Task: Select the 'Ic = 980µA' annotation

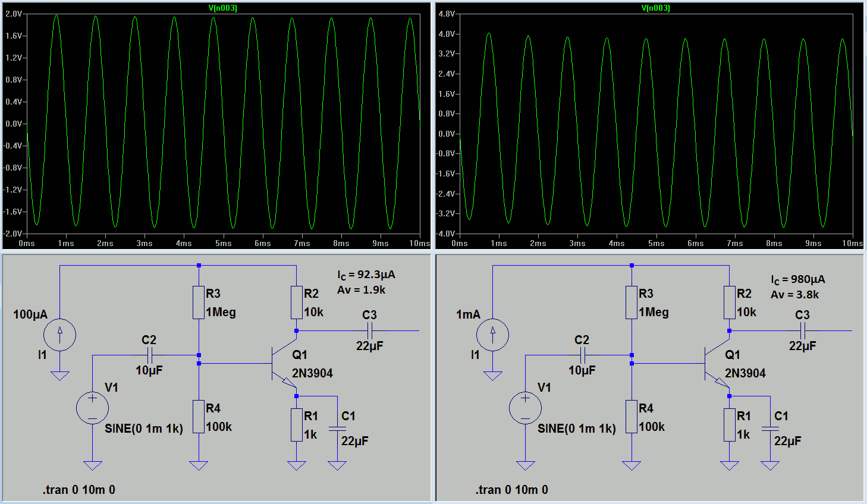Action: pos(798,280)
